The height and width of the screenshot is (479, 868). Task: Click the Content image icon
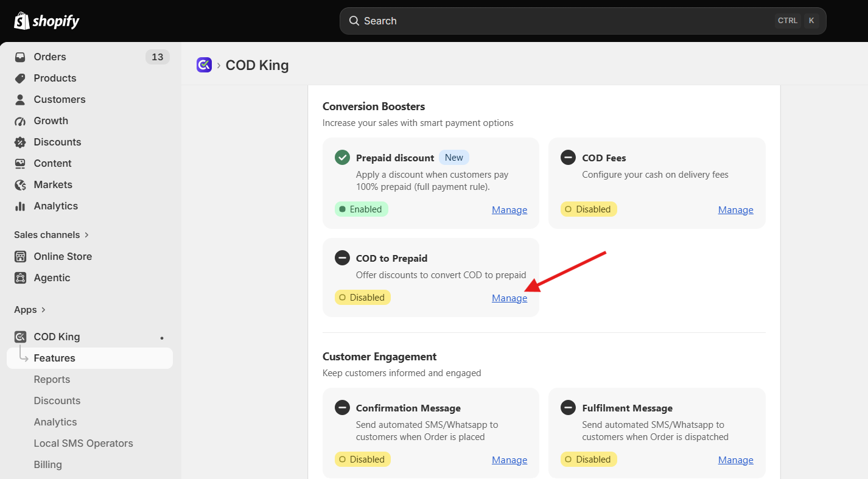[x=20, y=163]
